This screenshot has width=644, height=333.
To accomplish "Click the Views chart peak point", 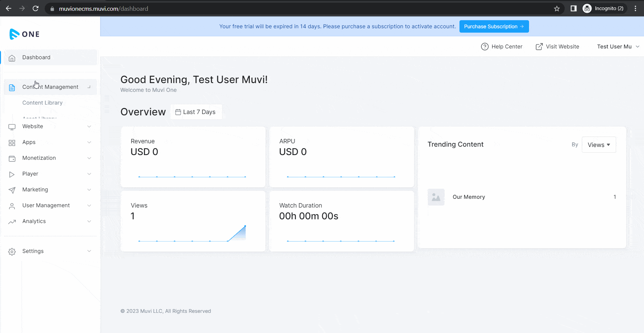I will click(245, 226).
